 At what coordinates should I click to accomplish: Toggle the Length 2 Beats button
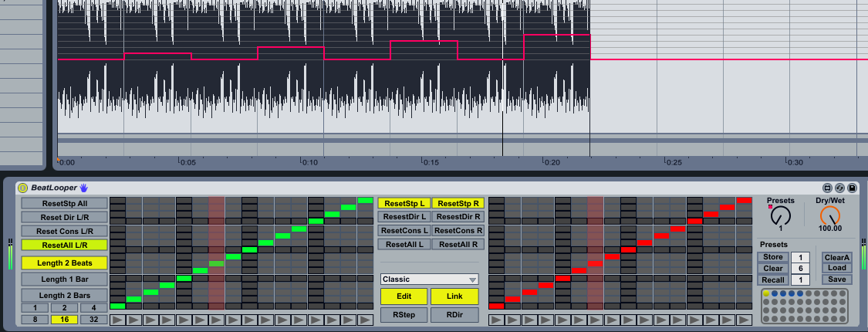click(63, 263)
